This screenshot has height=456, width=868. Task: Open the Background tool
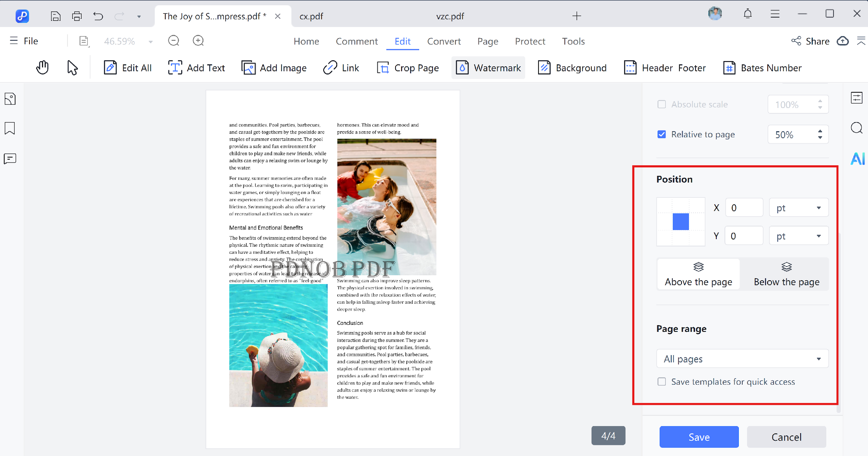tap(571, 68)
